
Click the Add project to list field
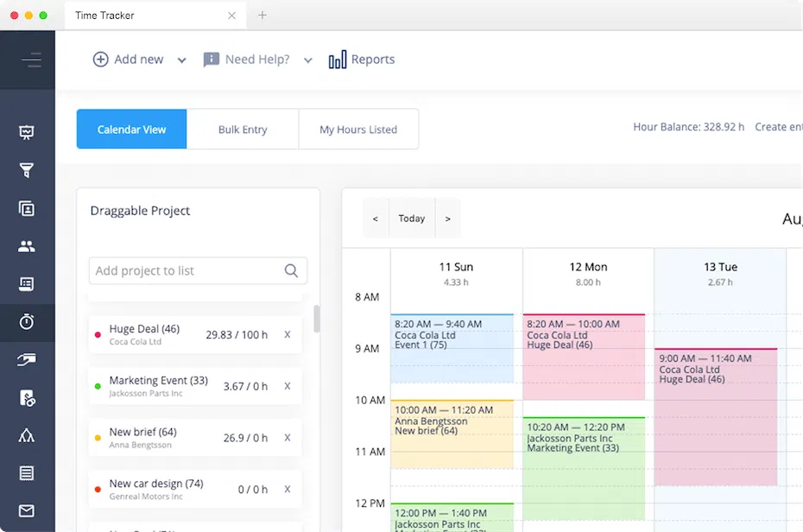(x=199, y=270)
